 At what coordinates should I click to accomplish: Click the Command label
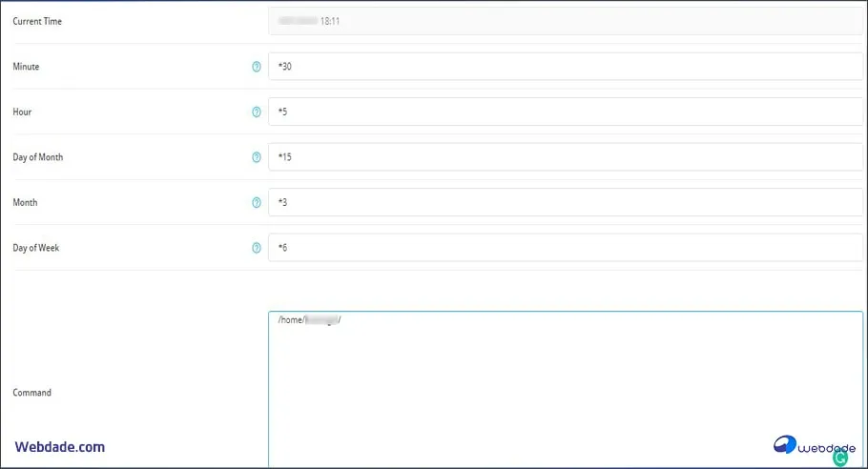click(31, 393)
